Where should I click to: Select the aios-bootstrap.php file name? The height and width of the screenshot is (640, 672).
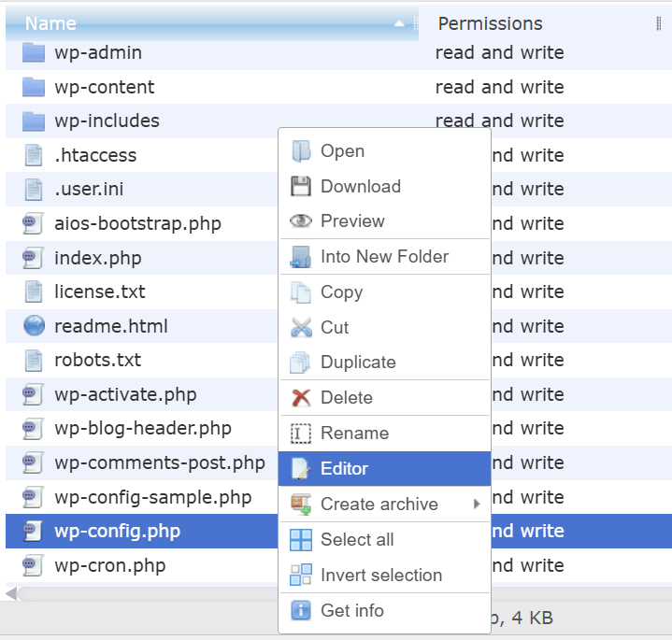[x=137, y=223]
